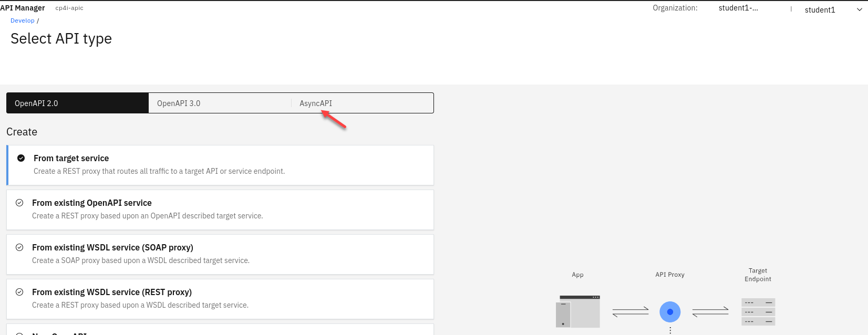Click the vertical dots below API Proxy
The image size is (868, 335).
click(x=670, y=330)
